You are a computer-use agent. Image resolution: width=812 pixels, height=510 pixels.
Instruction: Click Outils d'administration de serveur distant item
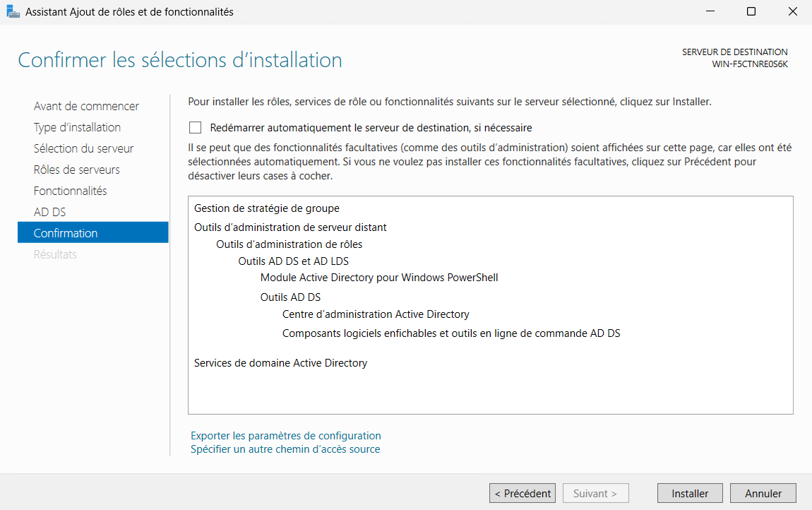[x=290, y=227]
